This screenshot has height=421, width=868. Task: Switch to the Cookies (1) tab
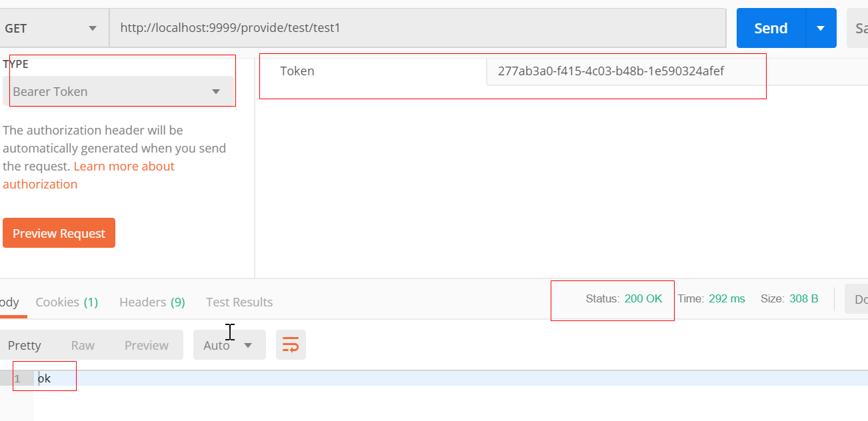click(67, 302)
